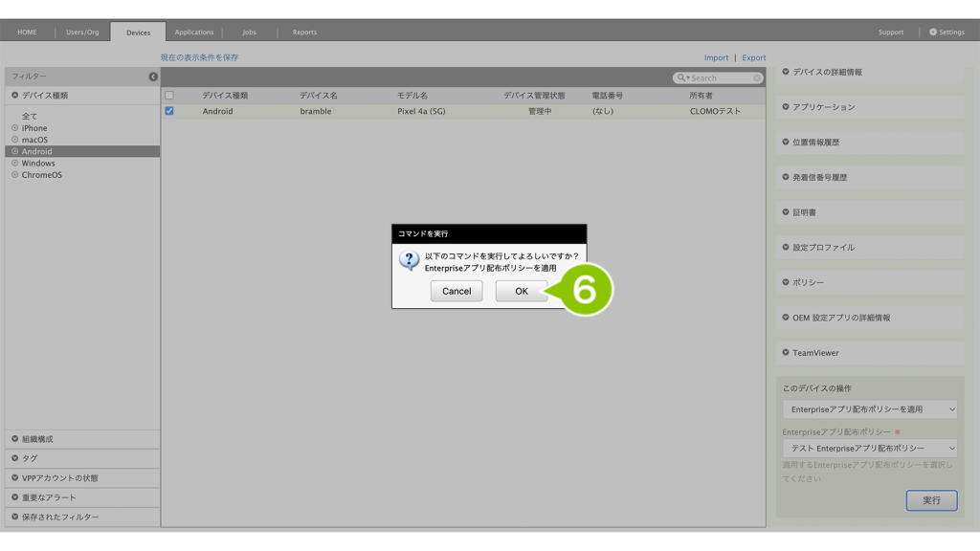Filter devices by Windows

click(x=38, y=163)
